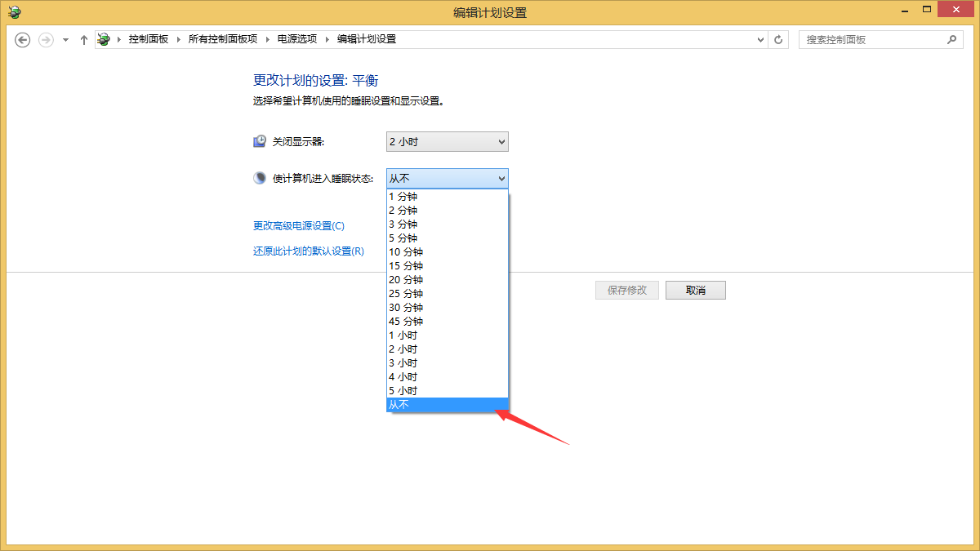Choose 5 小时 sleep option
Image resolution: width=980 pixels, height=551 pixels.
(x=447, y=391)
